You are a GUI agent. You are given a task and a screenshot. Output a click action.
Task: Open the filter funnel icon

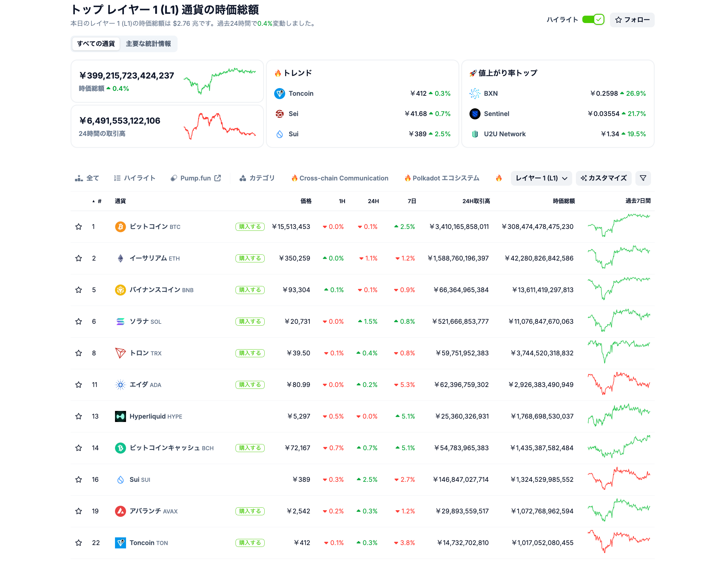[x=643, y=178]
